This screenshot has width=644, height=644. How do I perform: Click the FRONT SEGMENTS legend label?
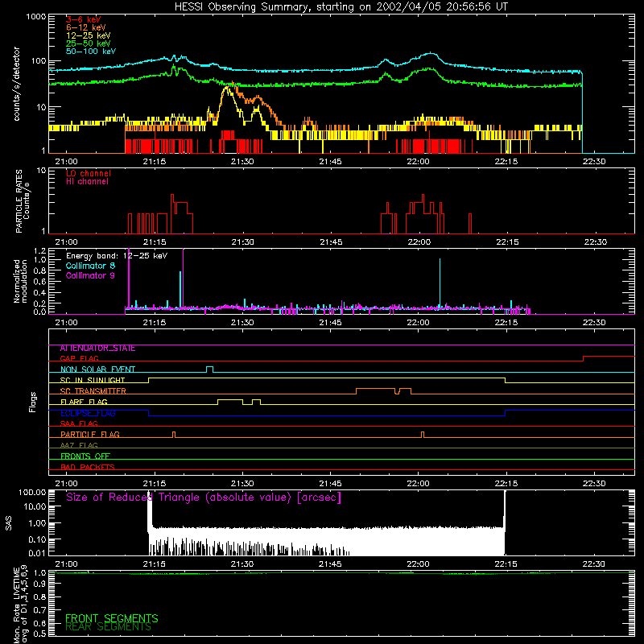[112, 618]
